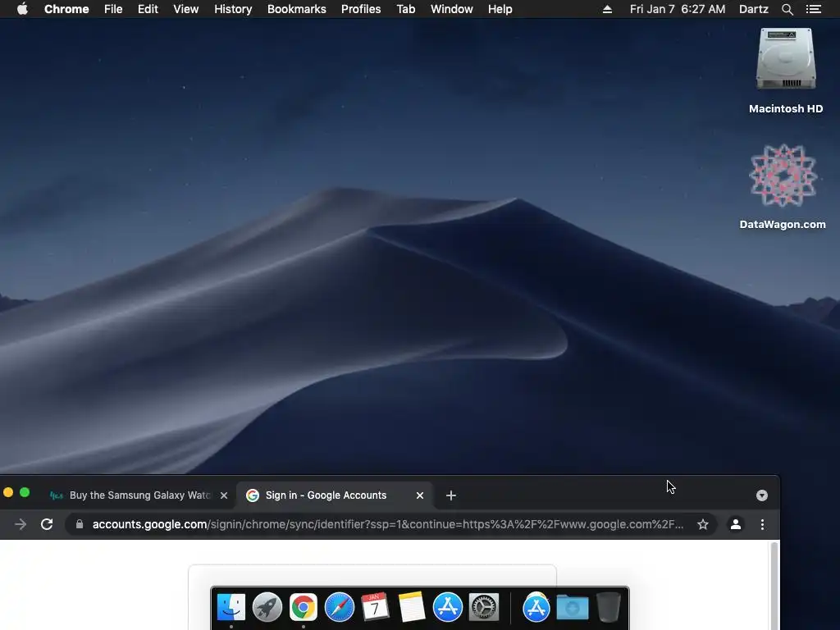The height and width of the screenshot is (630, 840).
Task: Select the DataWagon.com desktop icon
Action: [x=783, y=187]
